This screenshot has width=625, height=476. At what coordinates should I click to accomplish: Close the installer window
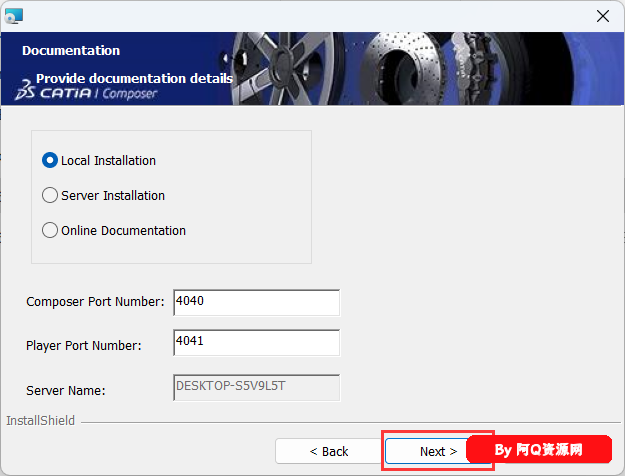coord(602,16)
